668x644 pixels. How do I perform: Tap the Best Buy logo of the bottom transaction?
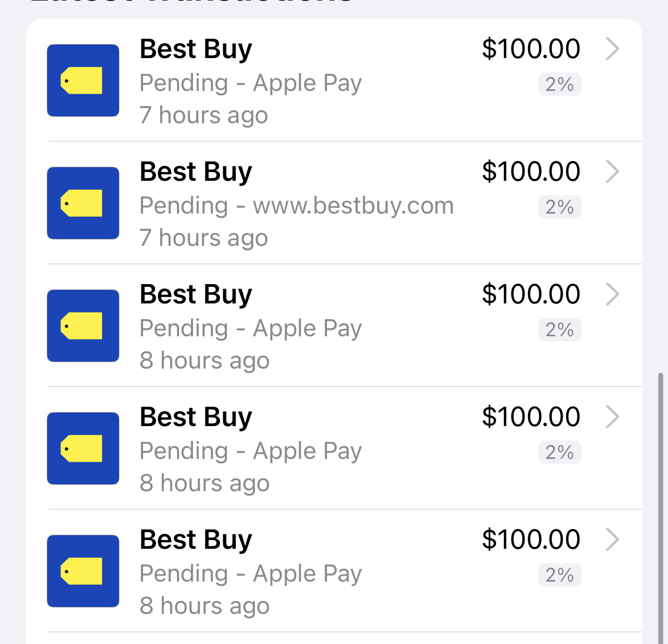[83, 571]
